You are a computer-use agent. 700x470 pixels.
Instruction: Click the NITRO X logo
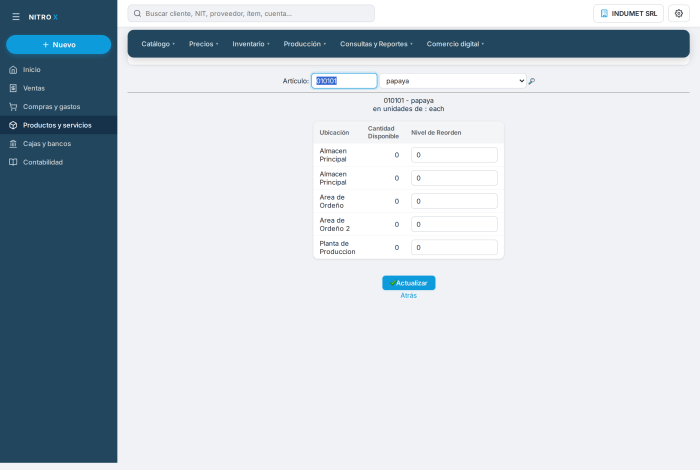pyautogui.click(x=43, y=17)
